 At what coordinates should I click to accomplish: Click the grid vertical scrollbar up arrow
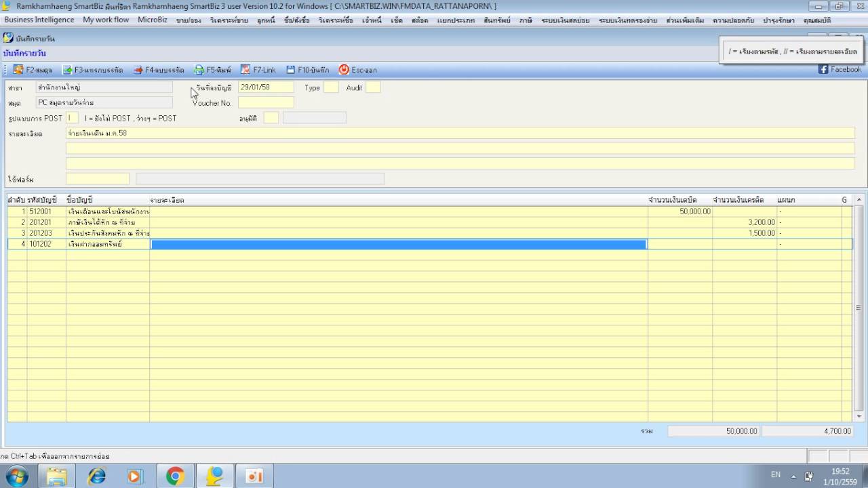tap(859, 200)
